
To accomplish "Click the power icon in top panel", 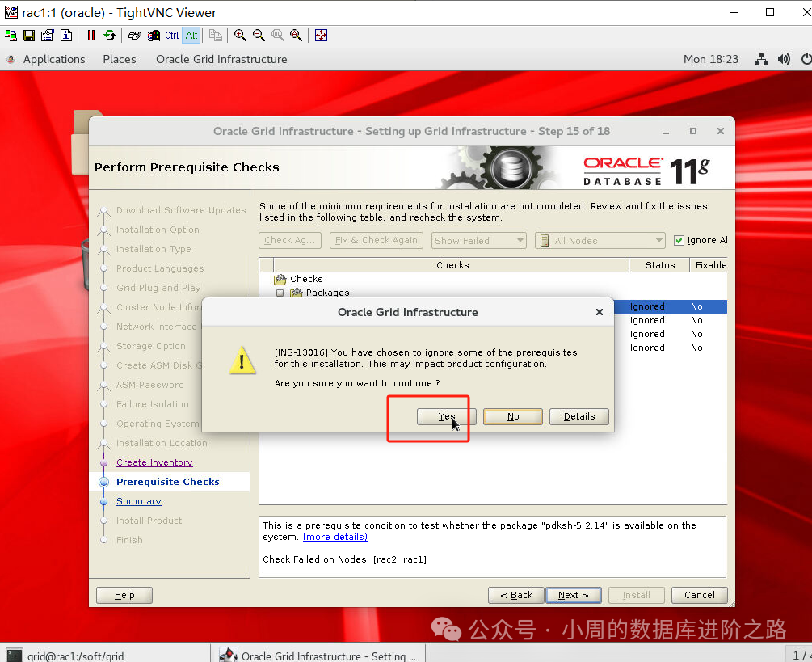I will tap(806, 60).
